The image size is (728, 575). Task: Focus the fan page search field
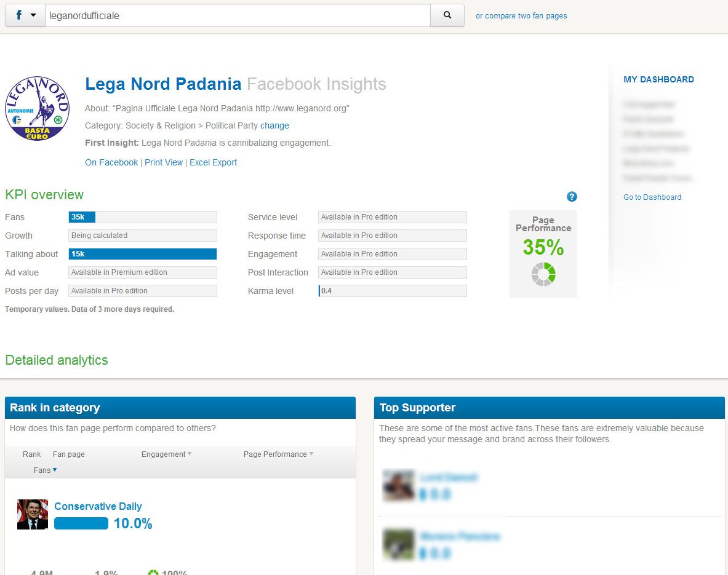pos(238,15)
